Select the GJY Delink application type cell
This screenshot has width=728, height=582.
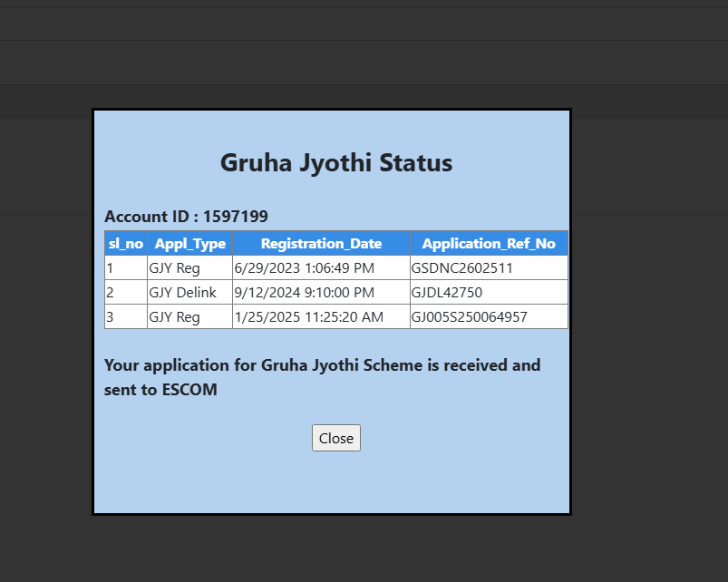(x=189, y=293)
